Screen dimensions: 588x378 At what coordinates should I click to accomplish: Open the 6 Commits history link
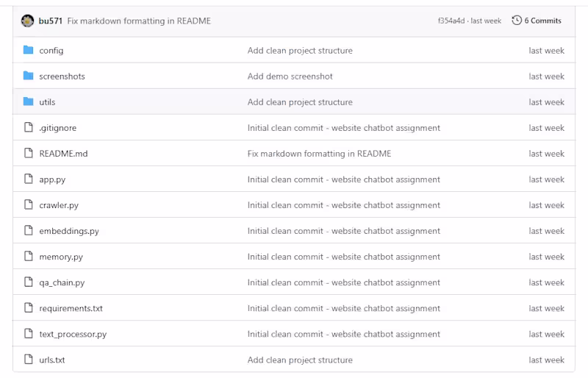[542, 21]
